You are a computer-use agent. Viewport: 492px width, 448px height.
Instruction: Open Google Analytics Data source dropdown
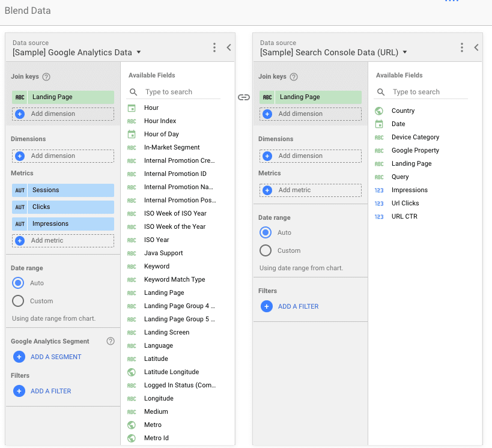tap(139, 52)
